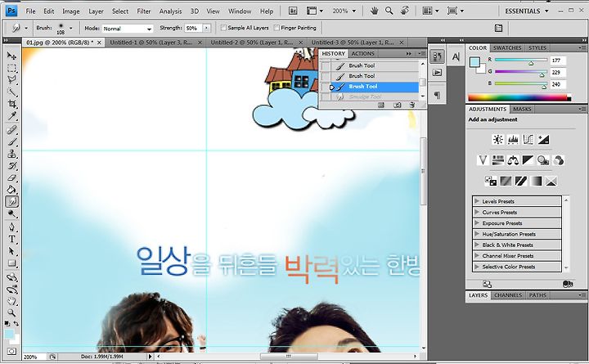Add a Brightness/Contrast adjustment
The width and height of the screenshot is (589, 364).
(497, 140)
